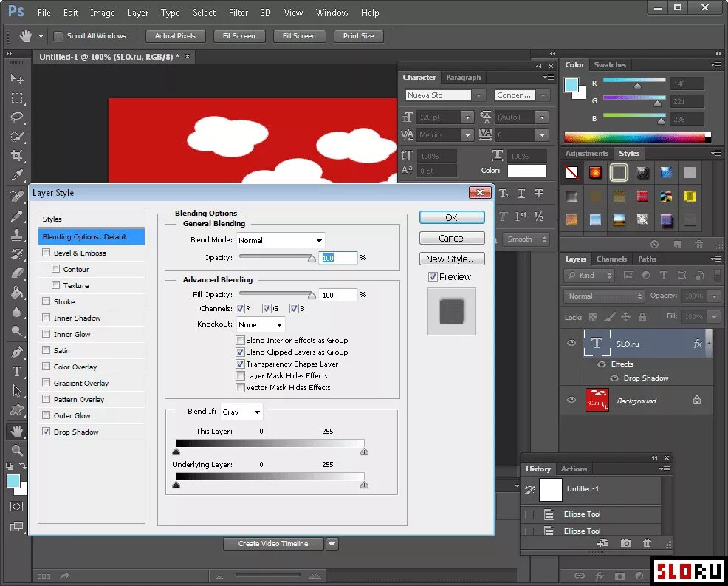Toggle Quick Mask mode icon
This screenshot has width=728, height=586.
17,506
